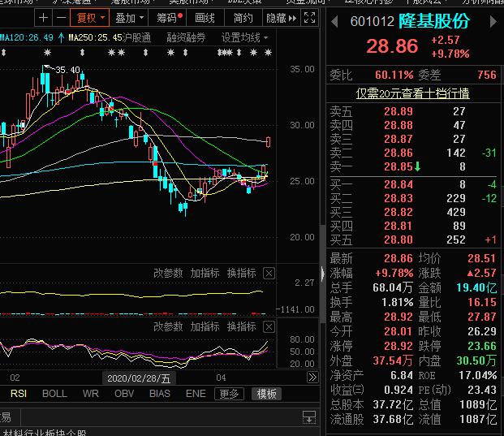Switch to the BOLL indicator tab

[54, 394]
